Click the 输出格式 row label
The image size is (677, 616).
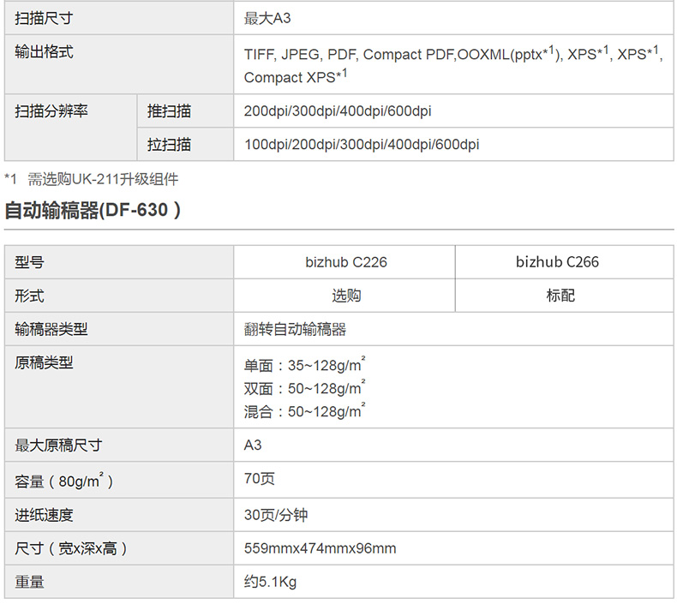tap(45, 52)
